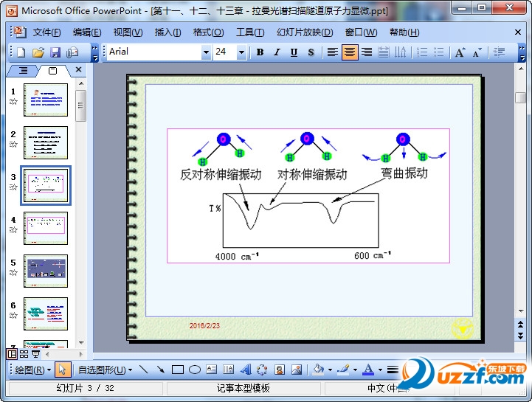Open the 工具(T) menu
Screen dimensions: 532x402
point(250,32)
